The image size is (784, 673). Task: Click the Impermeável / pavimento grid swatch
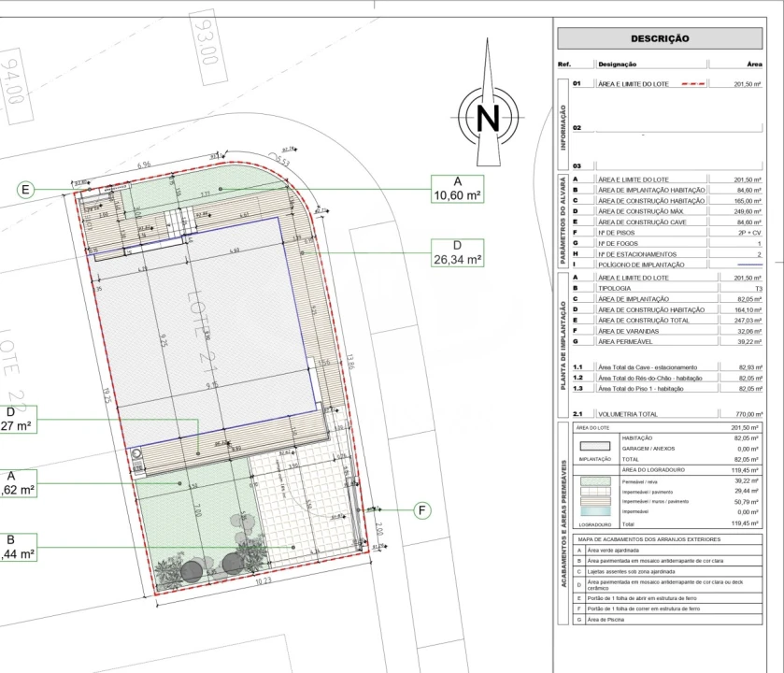[595, 492]
